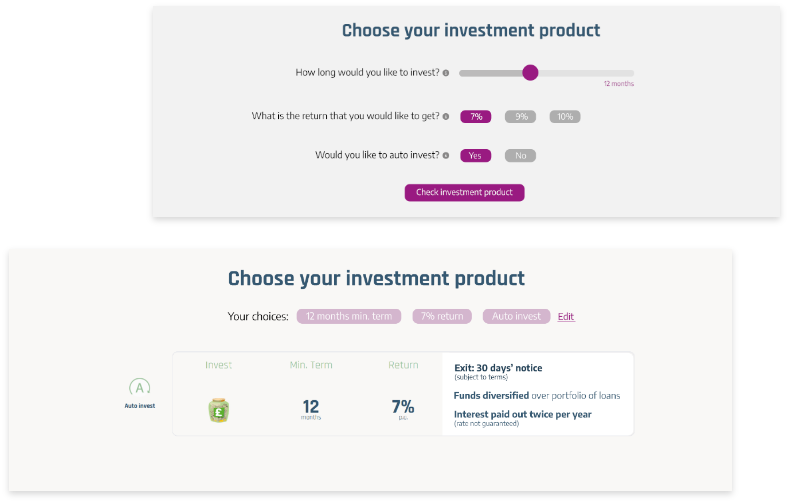Click the 12 months minimum term value
Viewport: 789px width, 503px height.
click(310, 408)
